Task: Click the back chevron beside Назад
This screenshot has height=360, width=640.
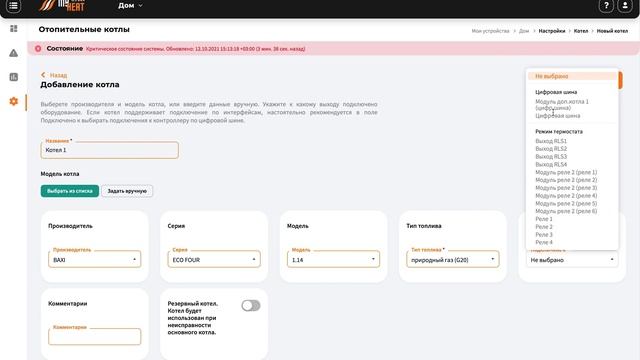Action: click(43, 75)
